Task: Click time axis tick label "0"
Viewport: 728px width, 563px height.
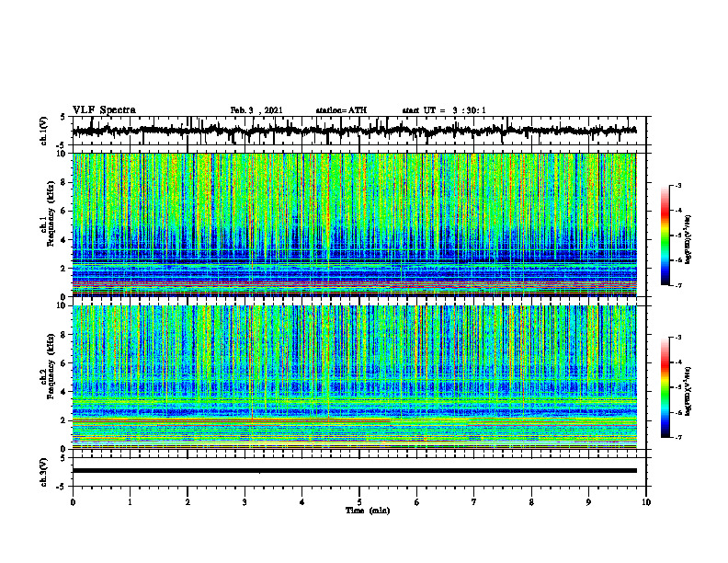Action: [73, 502]
